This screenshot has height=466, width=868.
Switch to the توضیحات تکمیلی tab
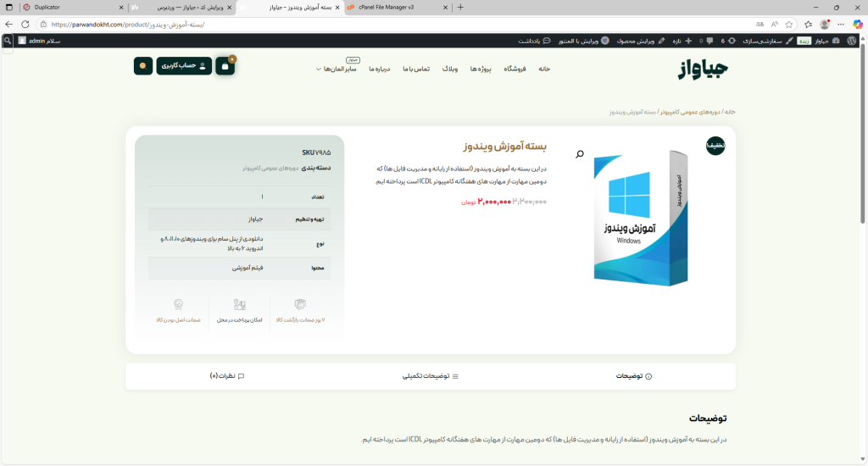tap(431, 375)
